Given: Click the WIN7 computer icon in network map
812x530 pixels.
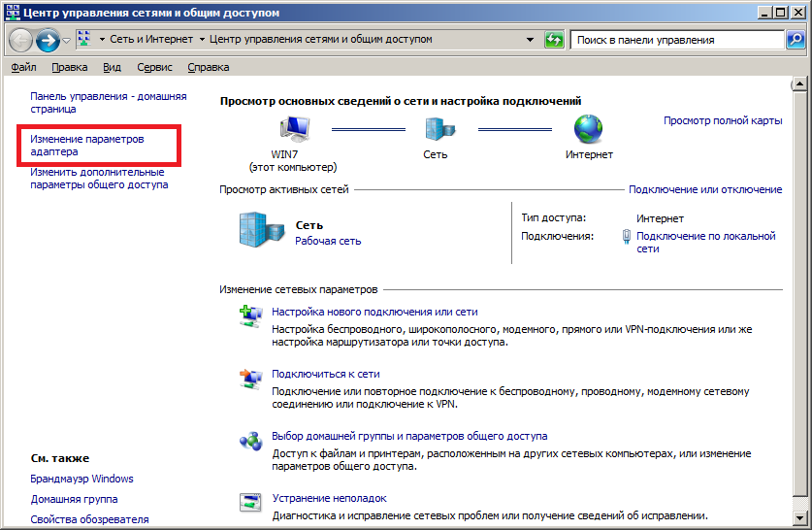Looking at the screenshot, I should (296, 129).
